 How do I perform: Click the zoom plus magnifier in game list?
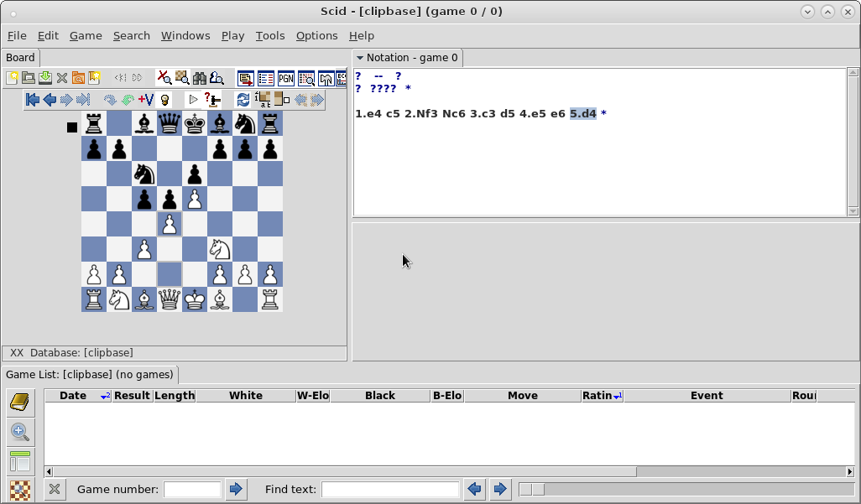tap(20, 432)
